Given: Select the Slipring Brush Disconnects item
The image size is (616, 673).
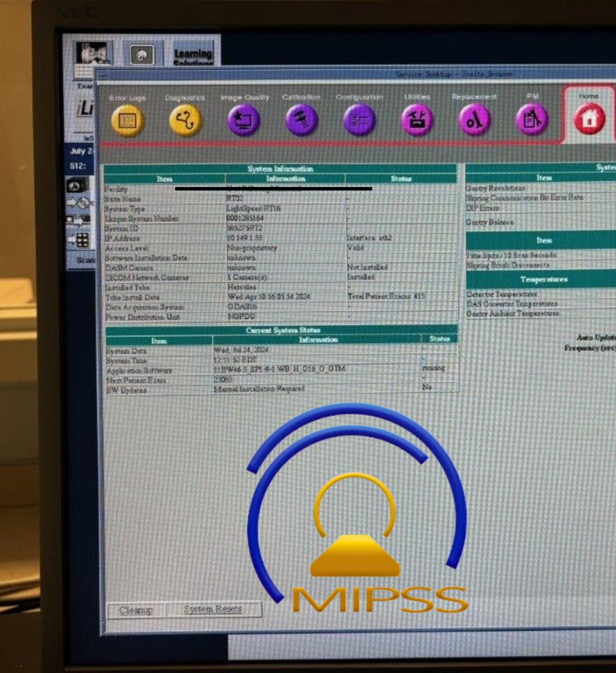Looking at the screenshot, I should click(x=508, y=265).
